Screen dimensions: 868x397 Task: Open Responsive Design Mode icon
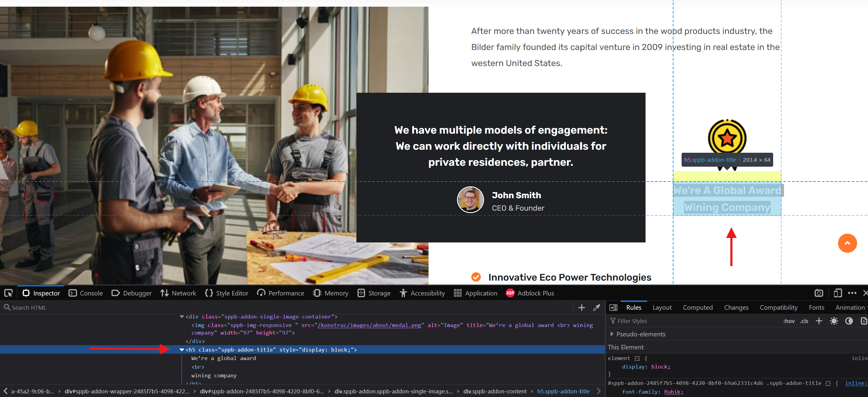click(837, 293)
